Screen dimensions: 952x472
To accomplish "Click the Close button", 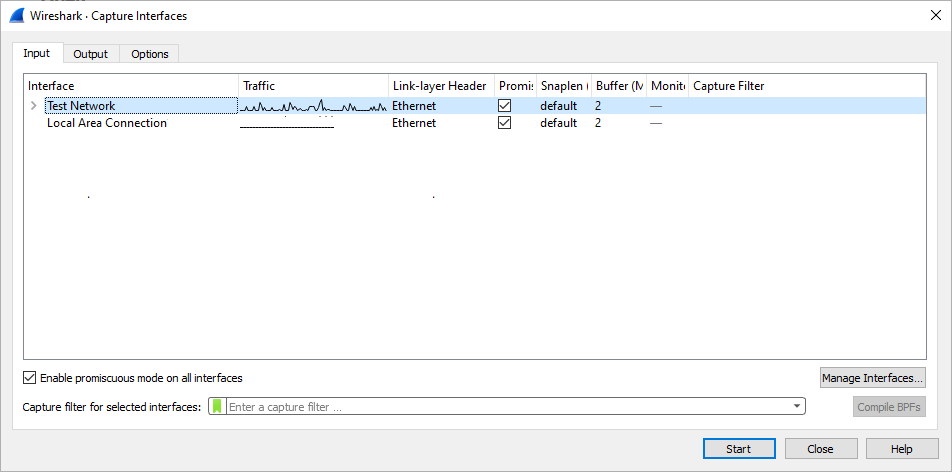I will pos(820,449).
